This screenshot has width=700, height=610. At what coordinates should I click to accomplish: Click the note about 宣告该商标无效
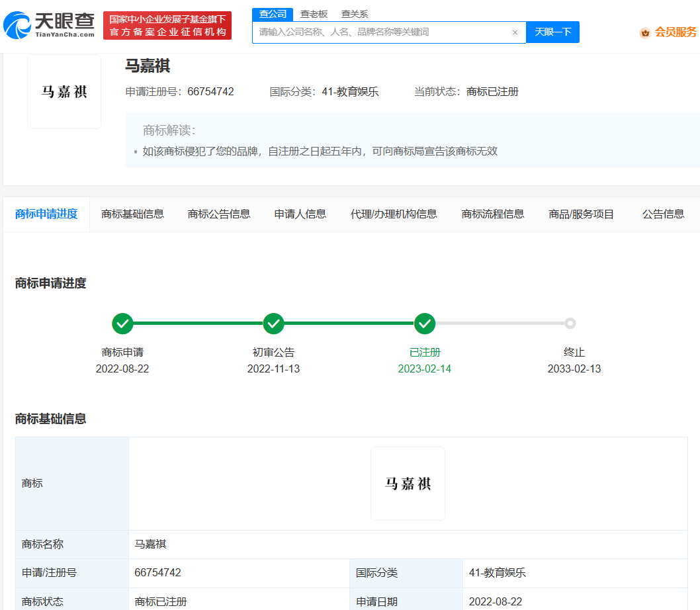click(x=320, y=152)
